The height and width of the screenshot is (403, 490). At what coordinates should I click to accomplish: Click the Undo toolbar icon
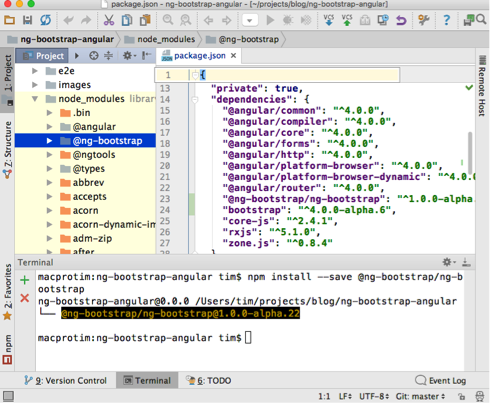pyautogui.click(x=68, y=20)
